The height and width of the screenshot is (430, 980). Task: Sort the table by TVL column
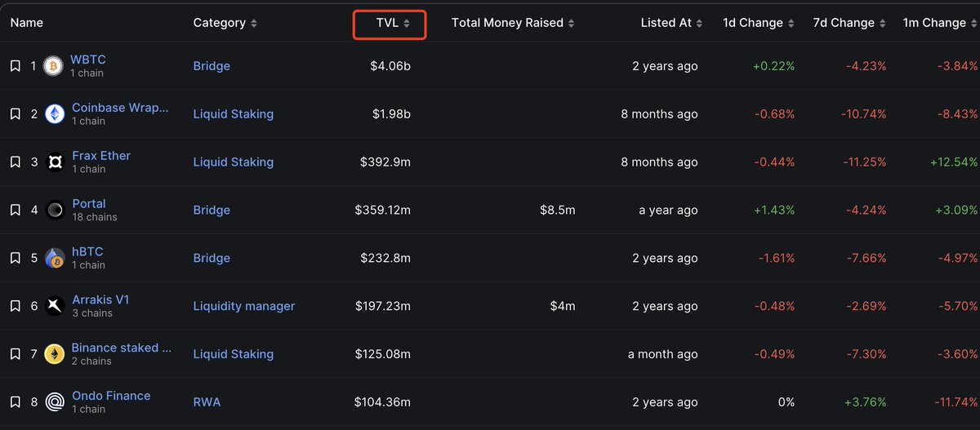pyautogui.click(x=390, y=24)
